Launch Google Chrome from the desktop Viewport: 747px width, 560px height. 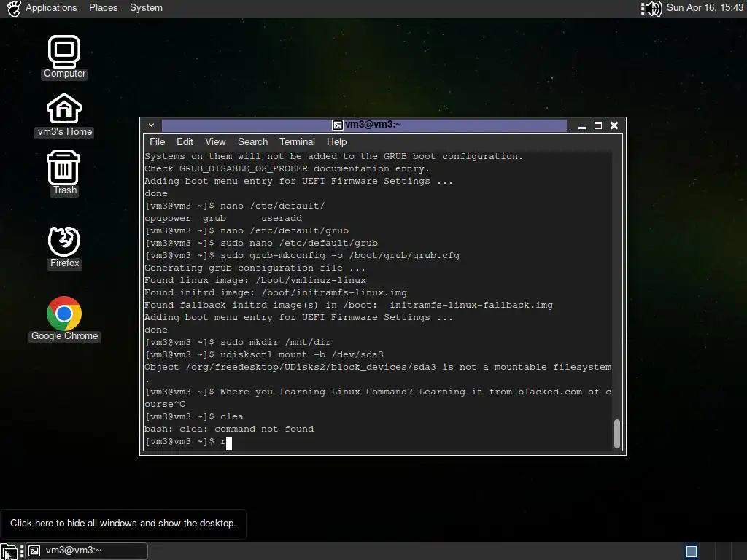pyautogui.click(x=64, y=319)
